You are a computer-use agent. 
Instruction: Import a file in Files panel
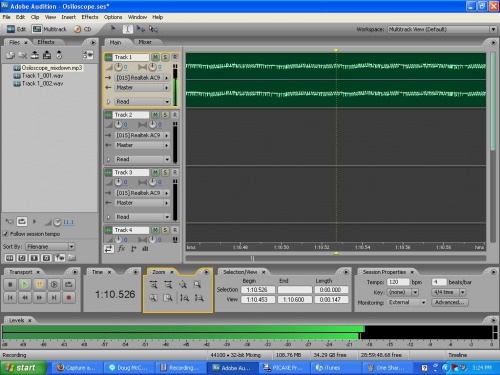pos(11,55)
